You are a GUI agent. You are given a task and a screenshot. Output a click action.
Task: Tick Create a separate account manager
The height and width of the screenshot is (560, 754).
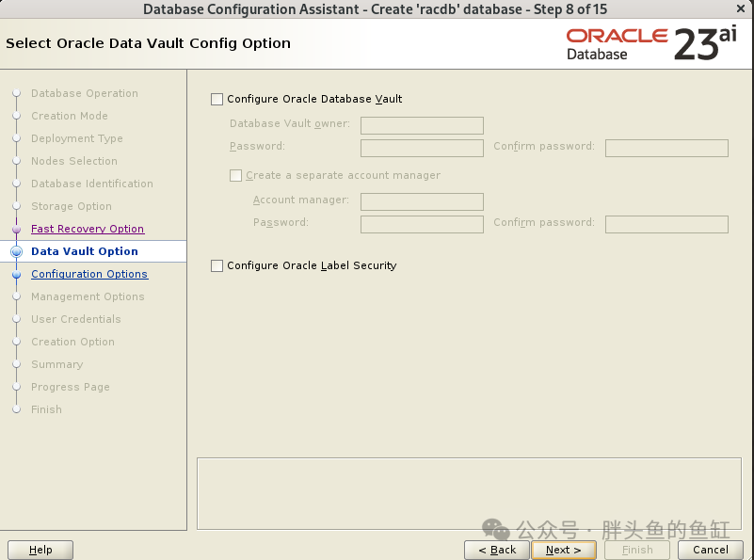click(235, 175)
